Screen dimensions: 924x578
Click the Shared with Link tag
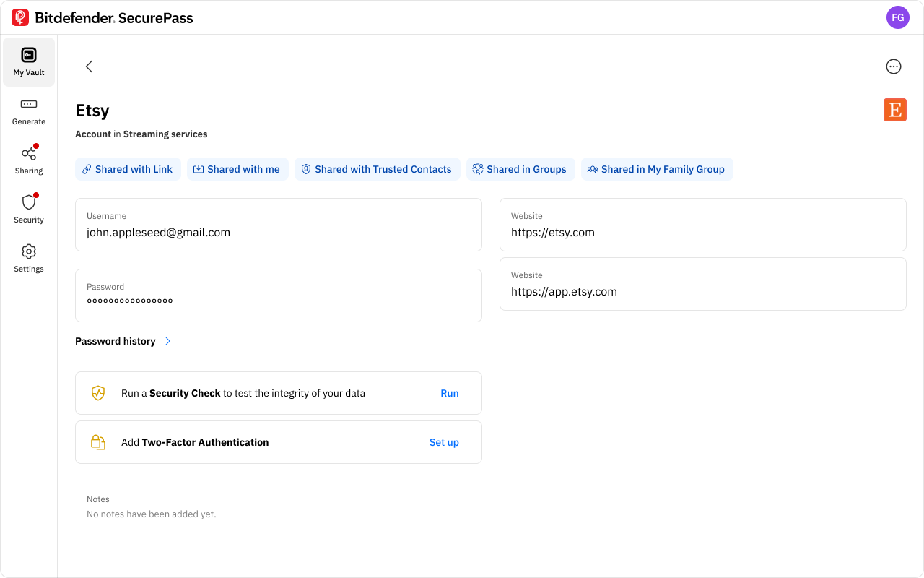pos(128,169)
